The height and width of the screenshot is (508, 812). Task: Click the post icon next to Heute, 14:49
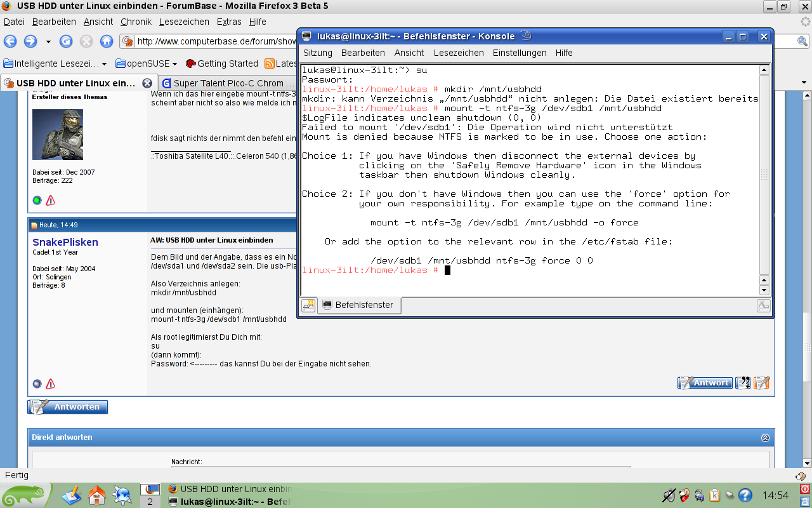click(34, 225)
